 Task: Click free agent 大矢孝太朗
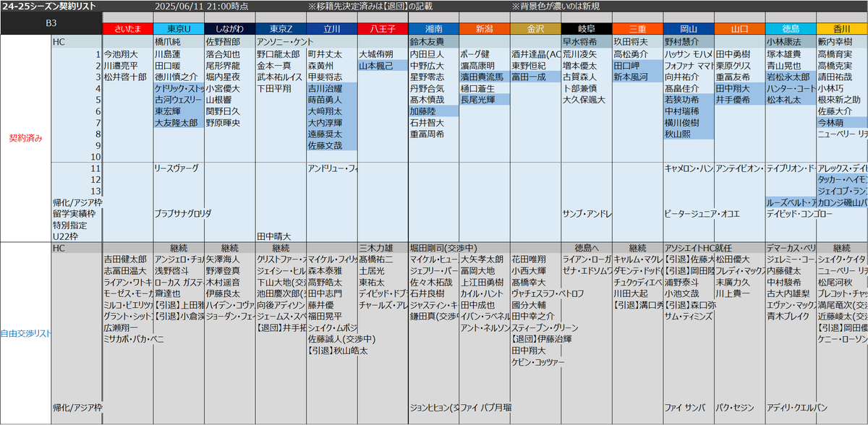click(x=482, y=259)
